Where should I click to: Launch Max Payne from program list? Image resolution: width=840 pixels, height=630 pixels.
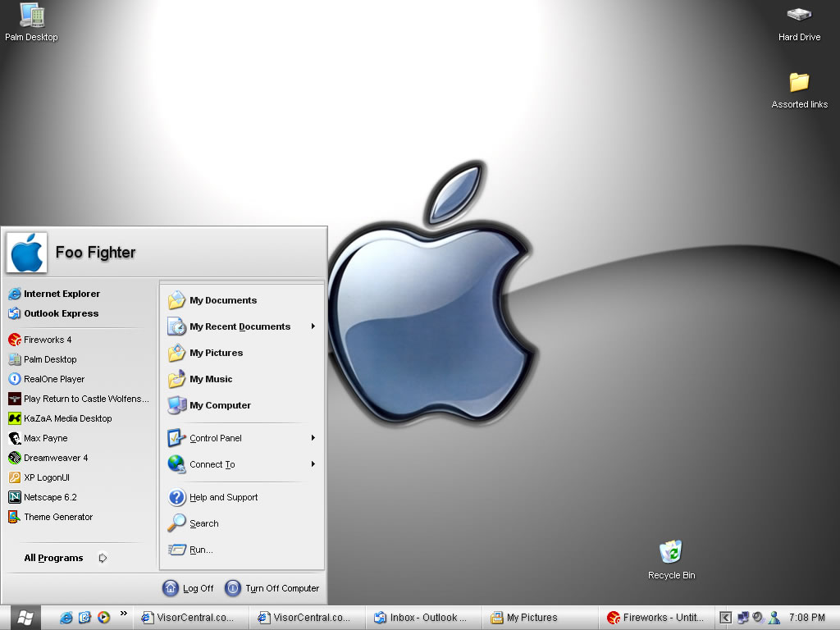pyautogui.click(x=45, y=438)
